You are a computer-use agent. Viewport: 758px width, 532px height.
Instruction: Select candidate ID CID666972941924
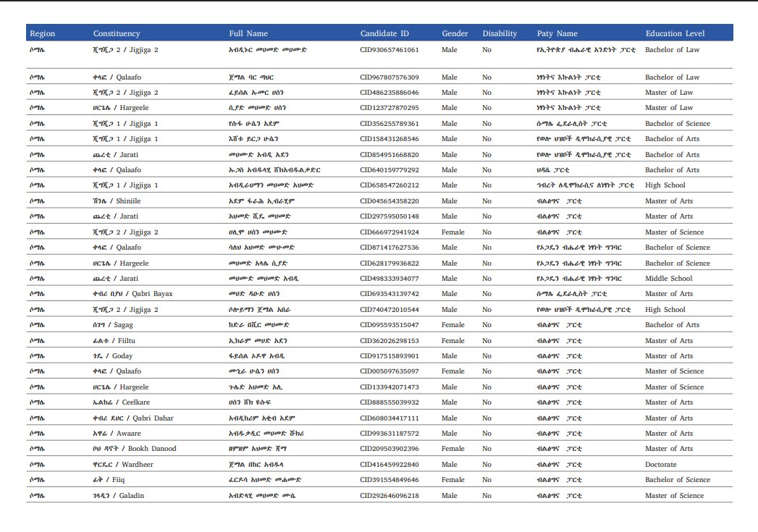389,232
